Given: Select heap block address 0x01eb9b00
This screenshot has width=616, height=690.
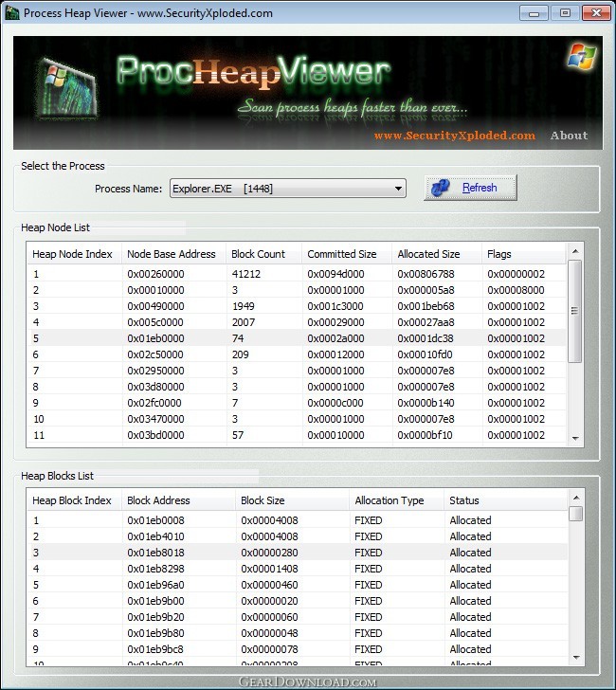Looking at the screenshot, I should click(155, 601).
